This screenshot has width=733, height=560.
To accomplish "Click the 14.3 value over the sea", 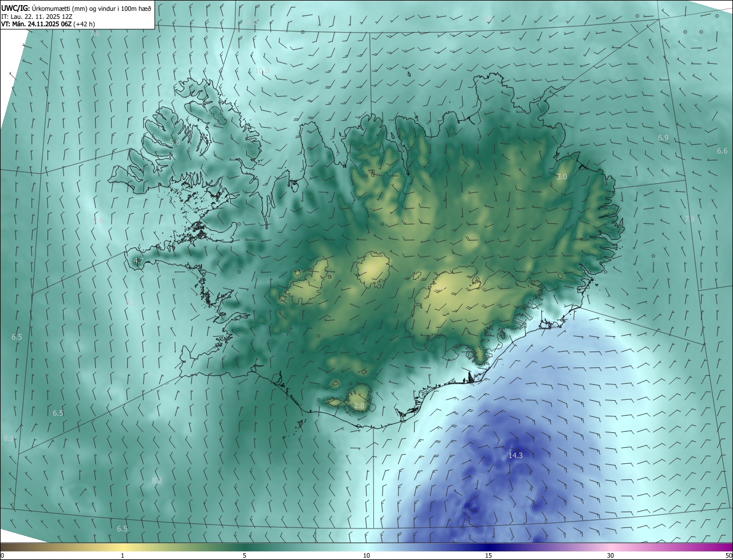I will tap(515, 456).
